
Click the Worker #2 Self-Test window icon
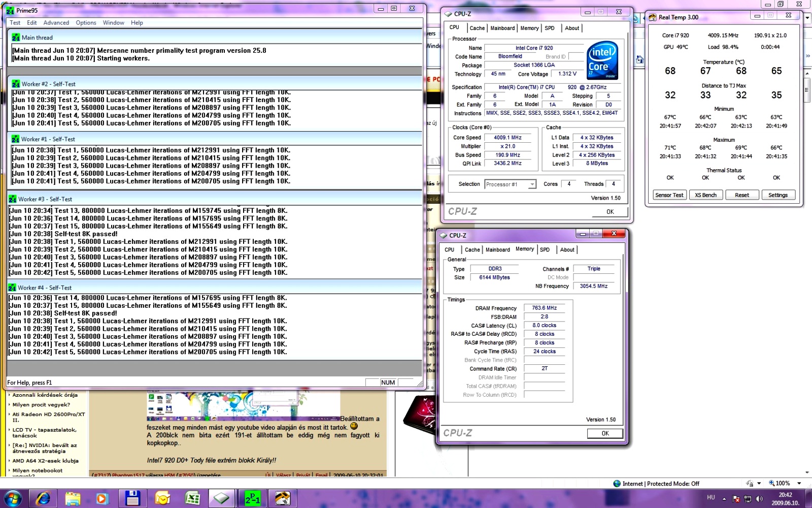pos(16,84)
